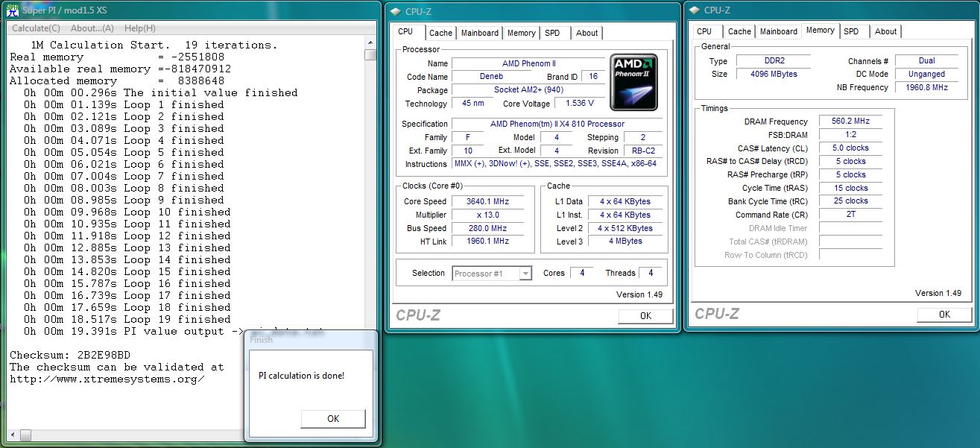The image size is (980, 448).
Task: Open the Calculate(C) menu in Super PI
Action: (x=37, y=28)
